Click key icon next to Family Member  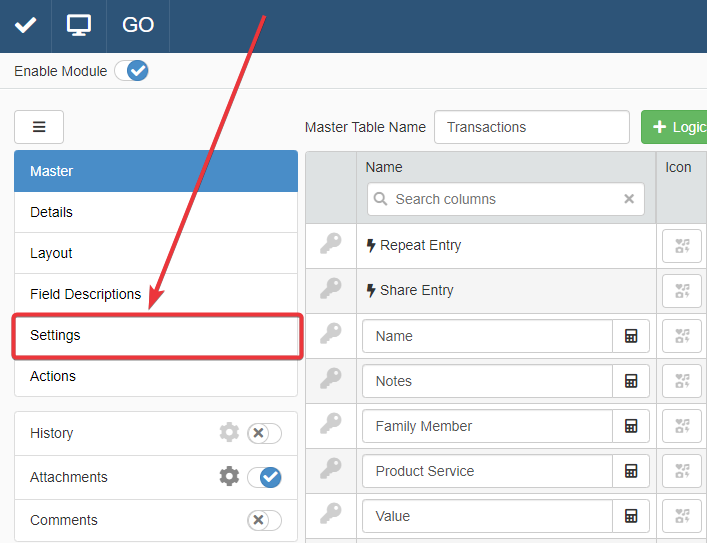330,425
